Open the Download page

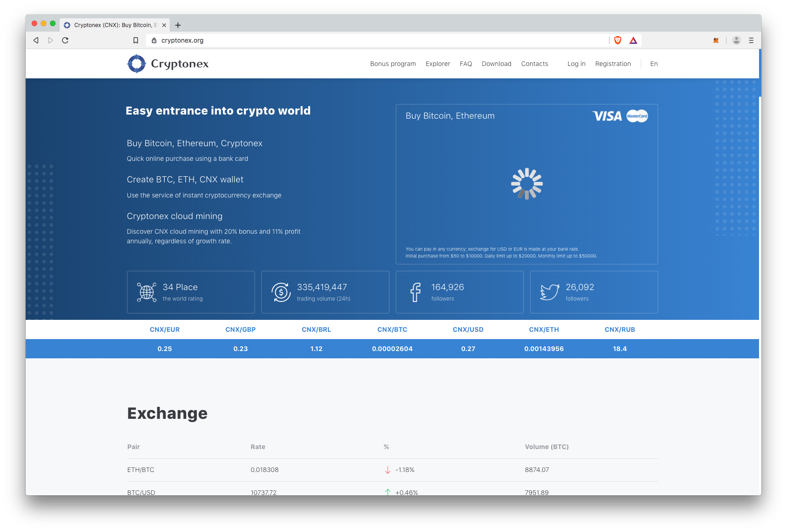(x=497, y=64)
